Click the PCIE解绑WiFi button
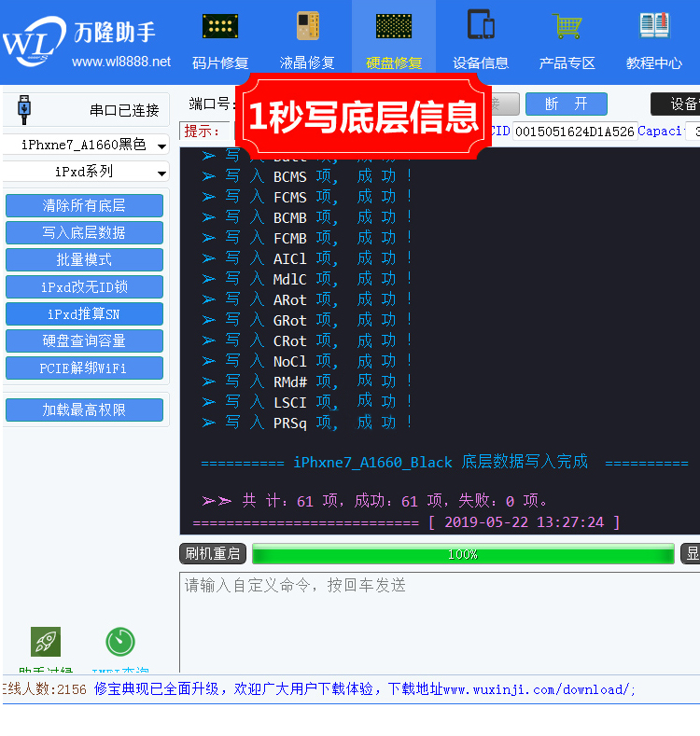 click(85, 368)
